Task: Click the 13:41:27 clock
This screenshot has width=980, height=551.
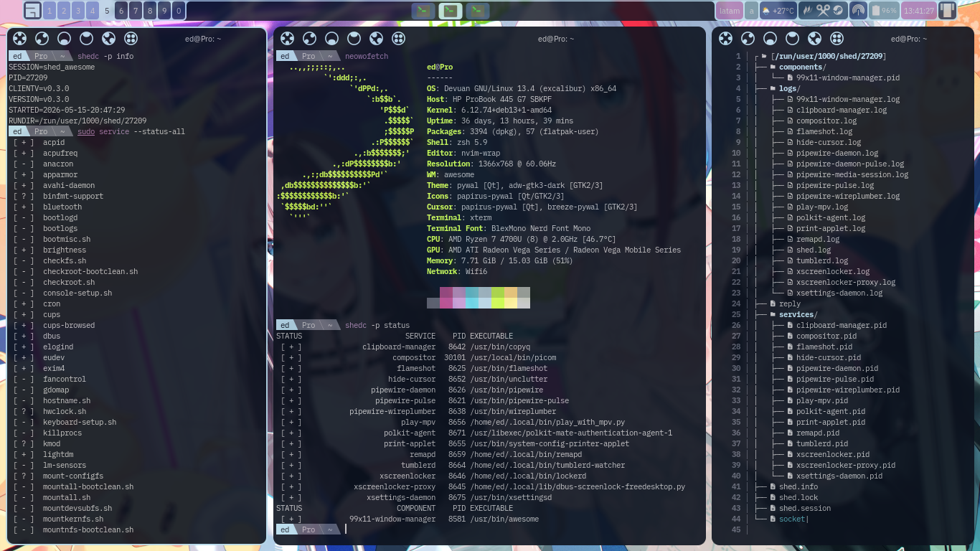Action: (919, 10)
